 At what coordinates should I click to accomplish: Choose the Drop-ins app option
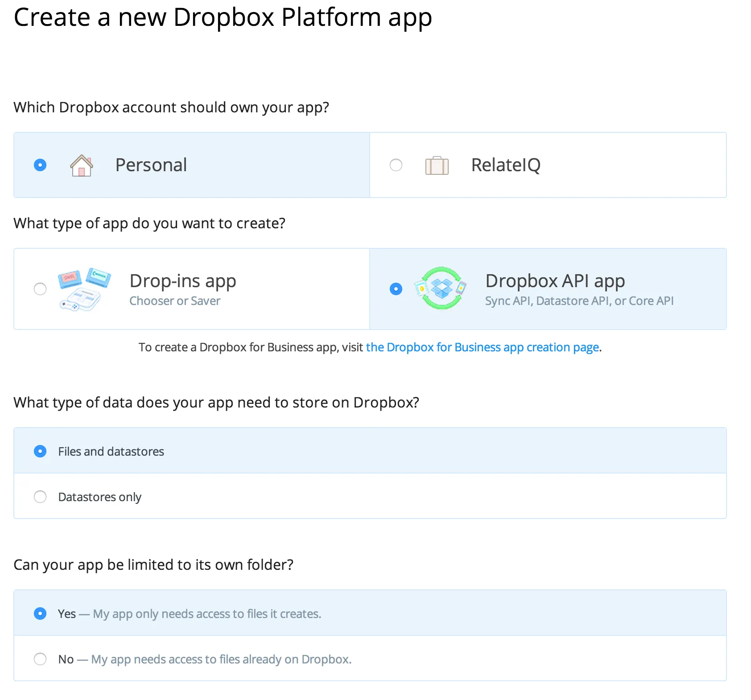tap(40, 289)
